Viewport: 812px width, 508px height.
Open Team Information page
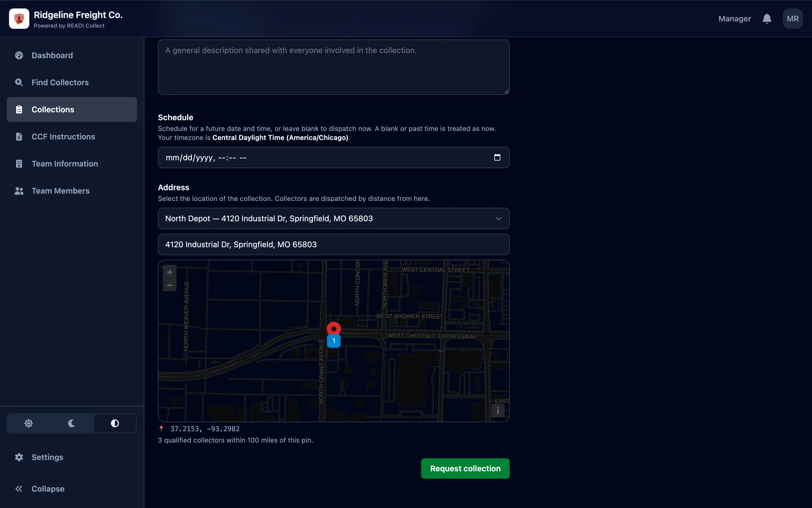pyautogui.click(x=72, y=164)
